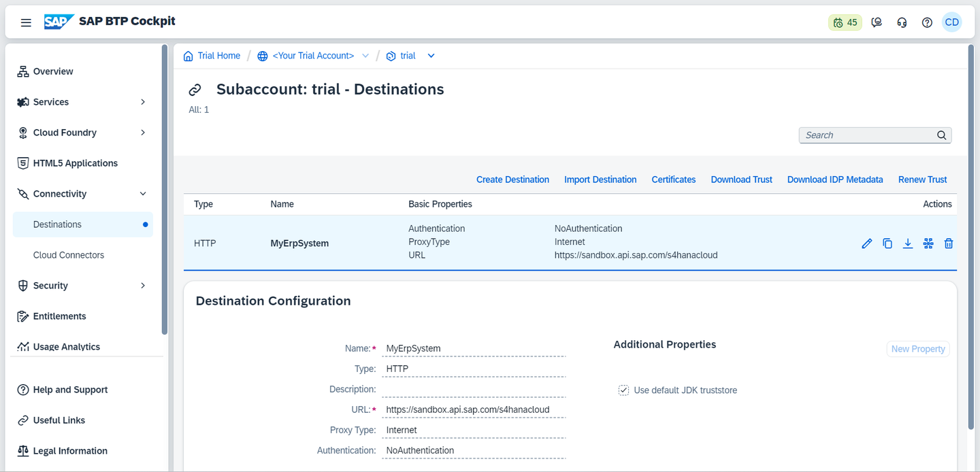Open Certificates
Image resolution: width=980 pixels, height=472 pixels.
(674, 180)
